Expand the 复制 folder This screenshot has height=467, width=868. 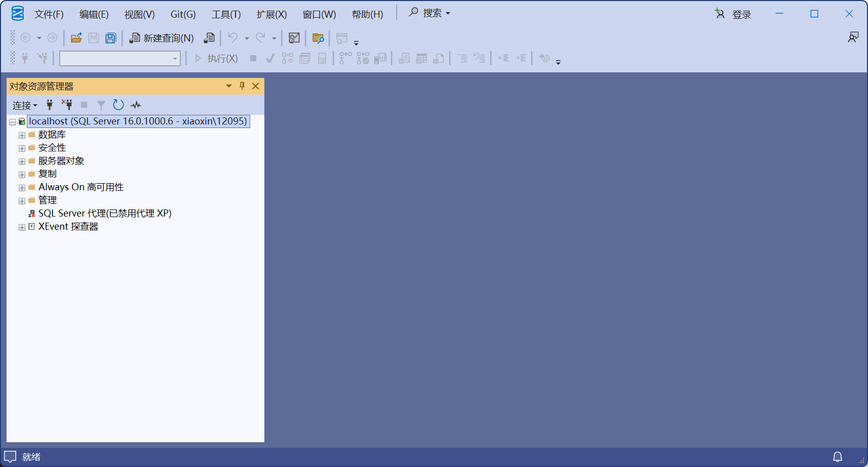point(22,175)
